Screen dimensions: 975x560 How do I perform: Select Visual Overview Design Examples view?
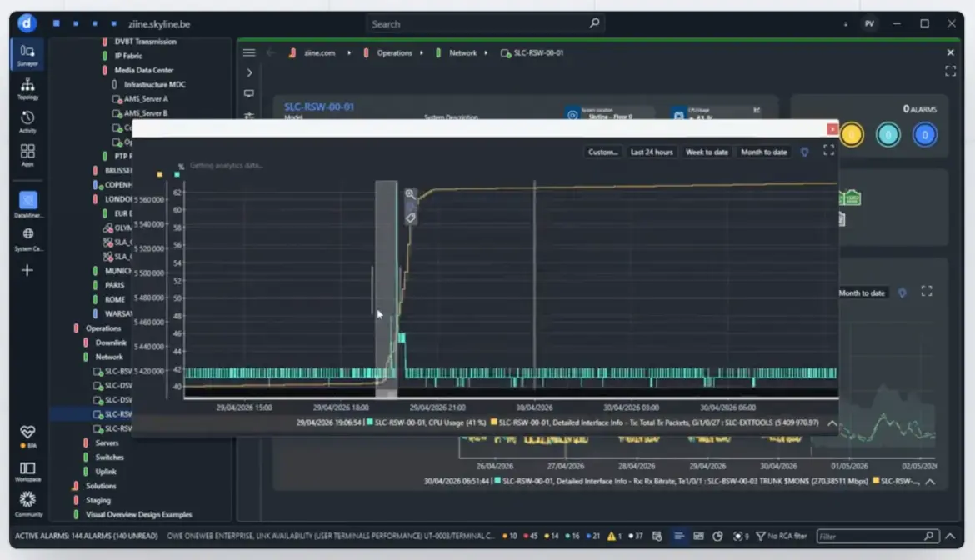tap(138, 515)
